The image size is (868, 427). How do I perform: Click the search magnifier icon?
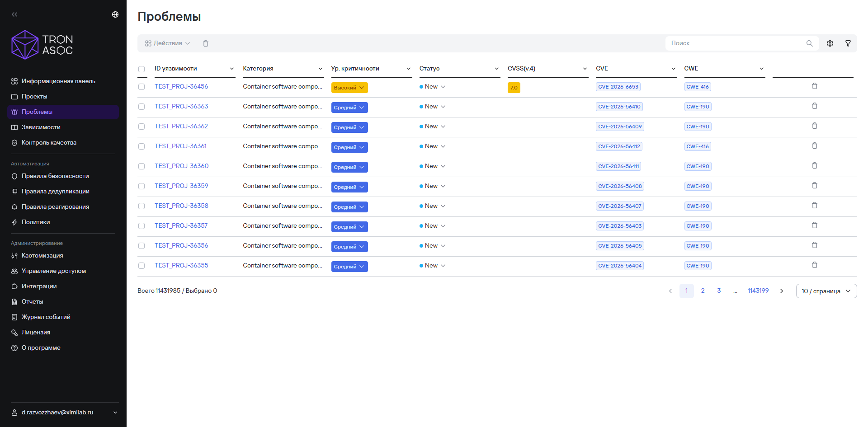tap(809, 43)
